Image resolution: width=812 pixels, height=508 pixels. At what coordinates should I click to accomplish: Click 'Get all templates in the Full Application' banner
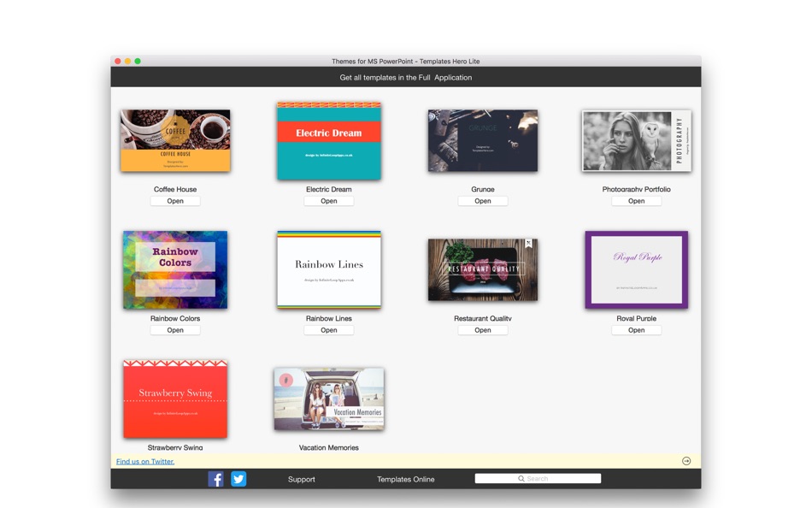tap(405, 77)
